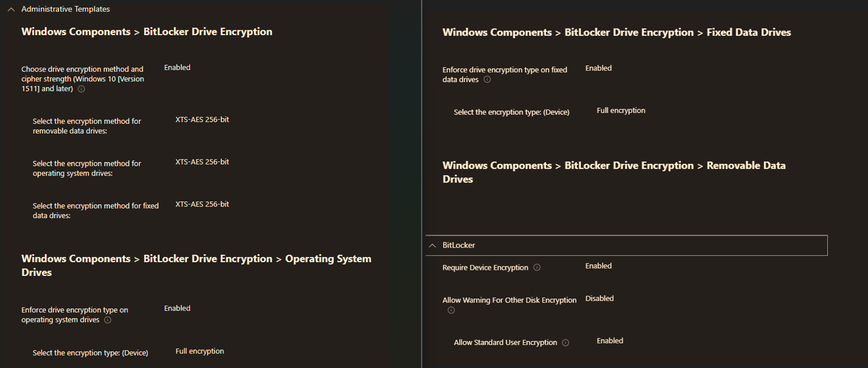Collapse the BitLocker section chevron
The width and height of the screenshot is (868, 368).
(x=432, y=245)
